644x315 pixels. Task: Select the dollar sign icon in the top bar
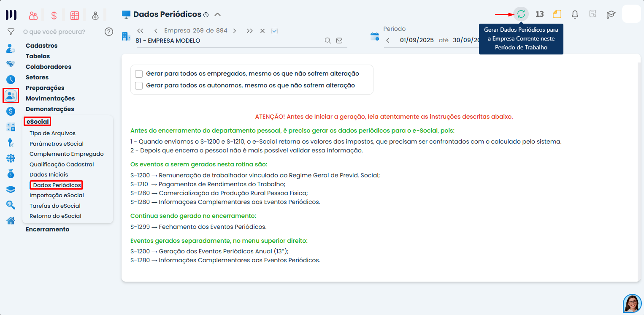(53, 15)
